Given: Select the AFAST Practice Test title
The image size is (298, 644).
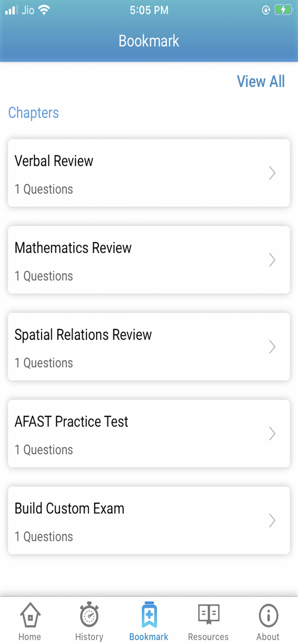Looking at the screenshot, I should pos(71,422).
